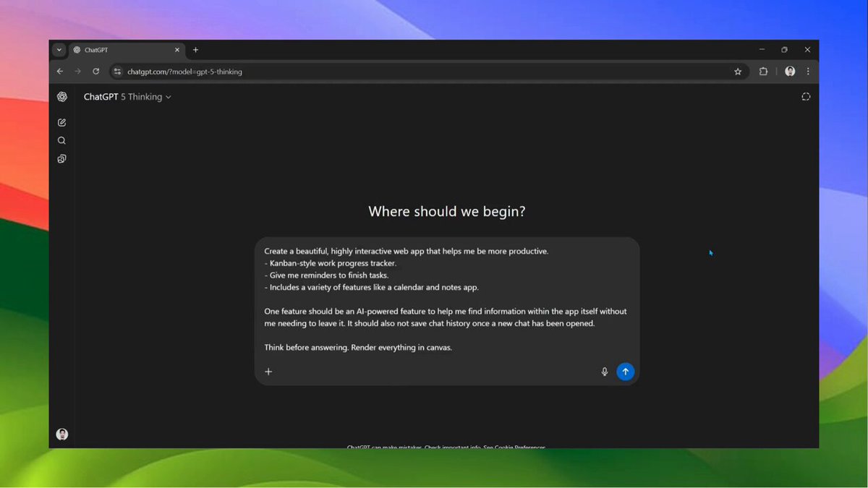Open the browser extensions puzzle icon
Screen dimensions: 868x488
tap(763, 72)
